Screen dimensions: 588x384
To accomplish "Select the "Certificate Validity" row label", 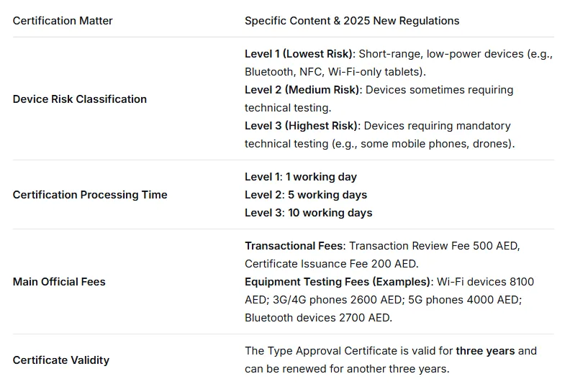I will [x=61, y=360].
